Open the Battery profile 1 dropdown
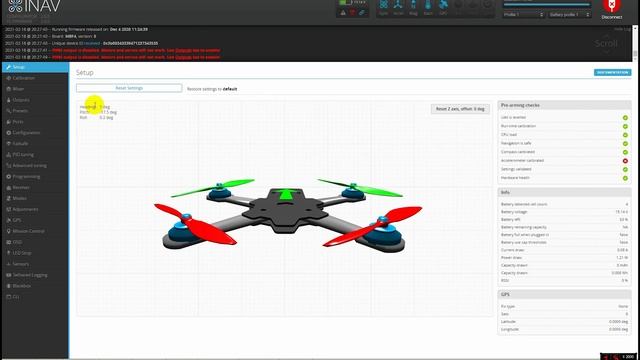 point(569,15)
